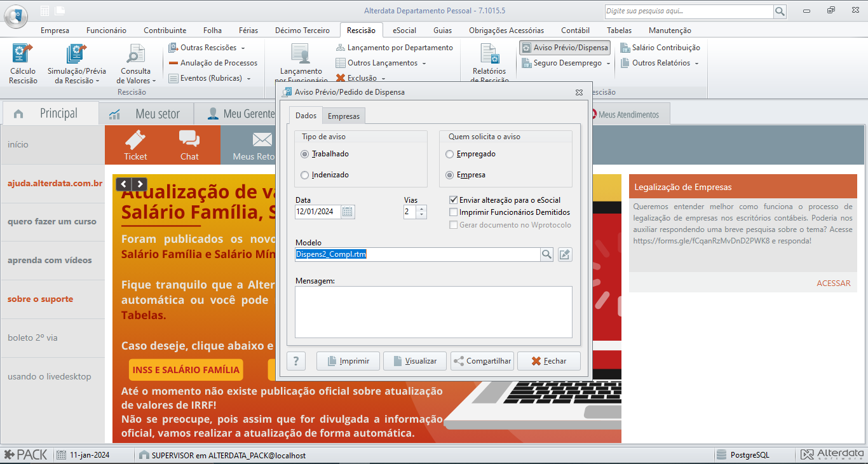Click the calendar icon next to Data

coord(348,212)
